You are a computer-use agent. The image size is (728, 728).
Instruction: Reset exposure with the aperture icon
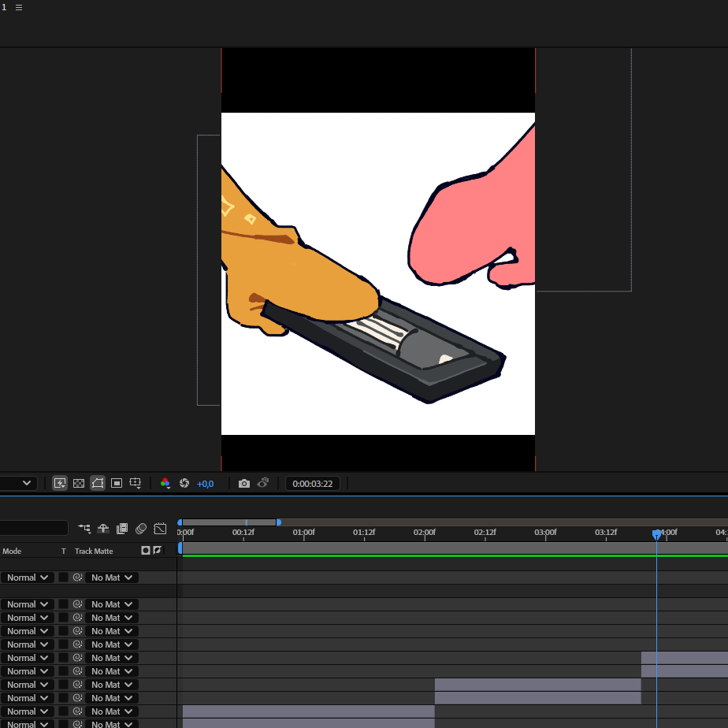184,483
